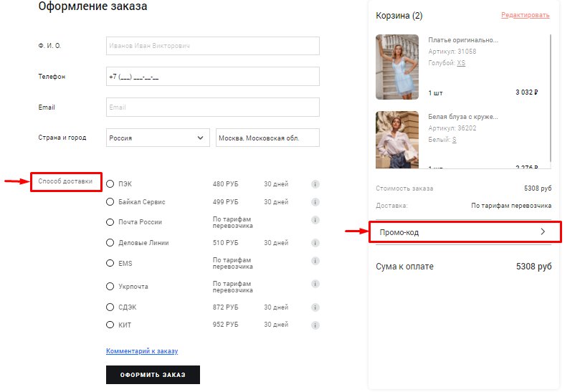Open the blue dress product thumbnail
This screenshot has height=392, width=580.
tap(397, 67)
